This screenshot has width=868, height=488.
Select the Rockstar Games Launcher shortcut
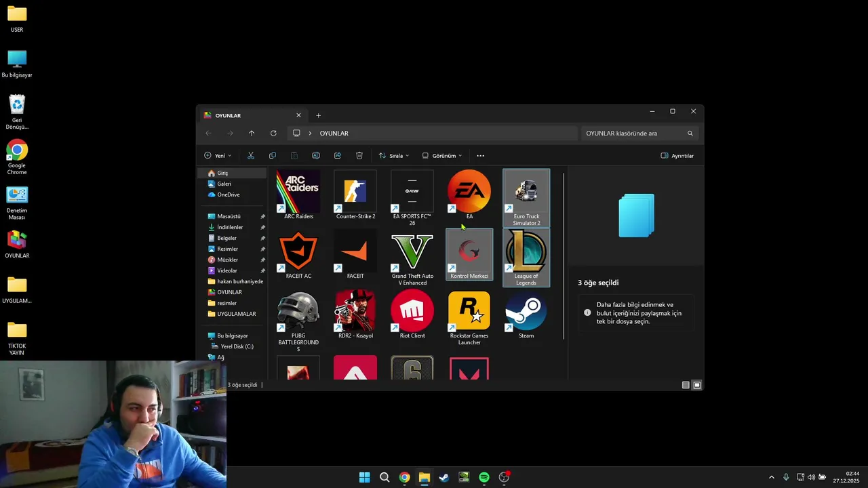[x=469, y=317]
